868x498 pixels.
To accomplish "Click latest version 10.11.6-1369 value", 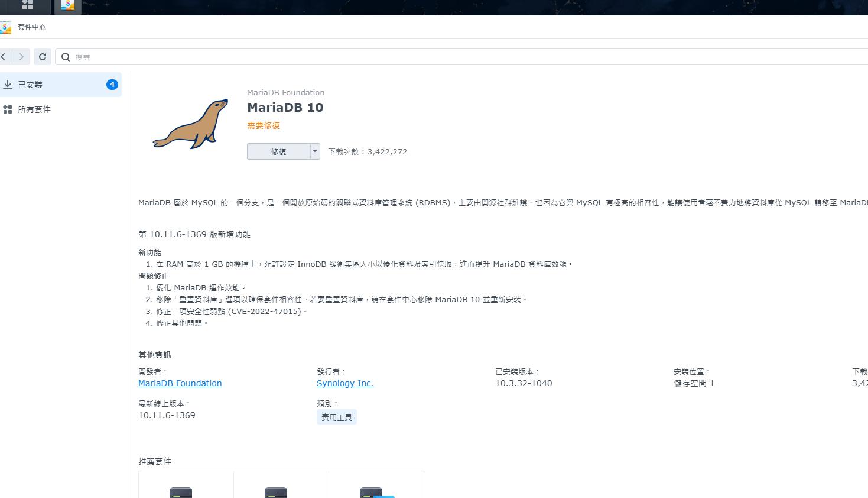I will click(x=167, y=415).
